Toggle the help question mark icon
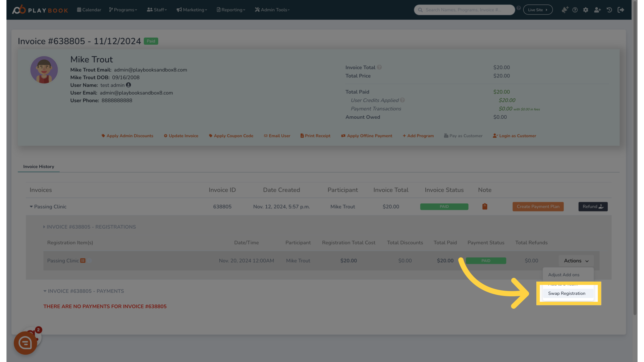 pyautogui.click(x=575, y=10)
